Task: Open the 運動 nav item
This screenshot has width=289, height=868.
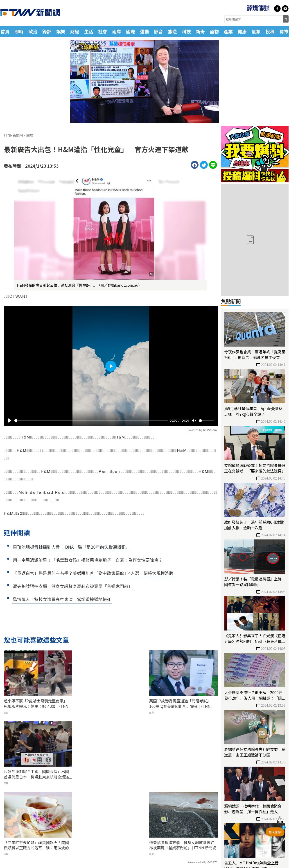Action: [144, 32]
